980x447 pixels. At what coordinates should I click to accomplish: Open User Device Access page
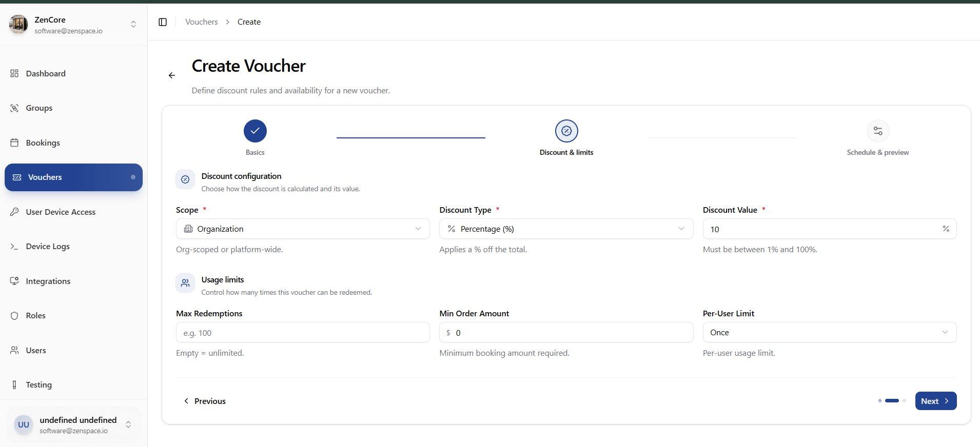pyautogui.click(x=73, y=212)
